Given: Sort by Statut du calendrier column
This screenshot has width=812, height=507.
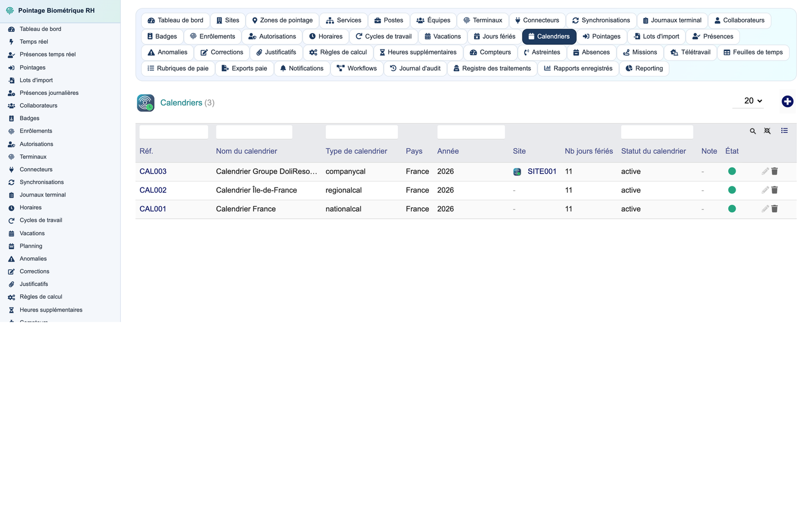Looking at the screenshot, I should click(654, 151).
